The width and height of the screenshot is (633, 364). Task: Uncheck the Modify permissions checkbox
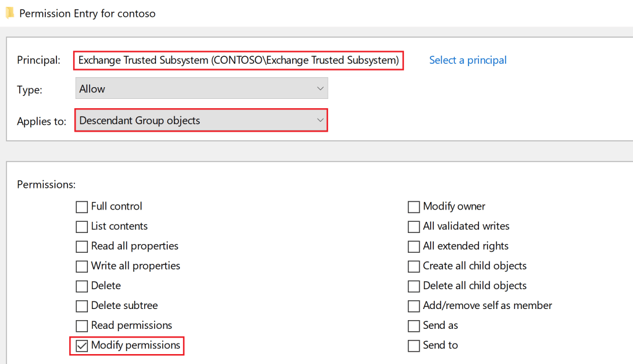pos(82,345)
